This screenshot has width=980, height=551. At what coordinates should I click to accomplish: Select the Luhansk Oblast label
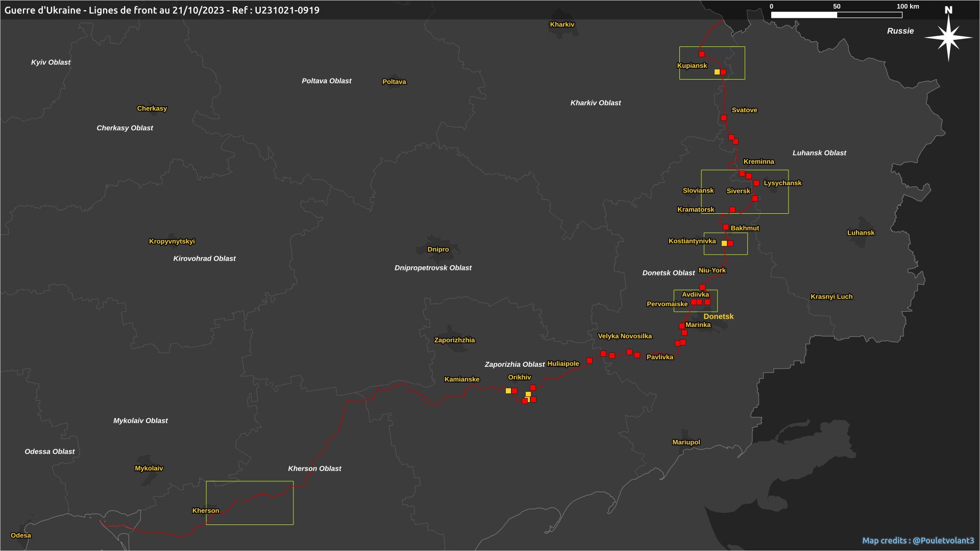pos(819,153)
